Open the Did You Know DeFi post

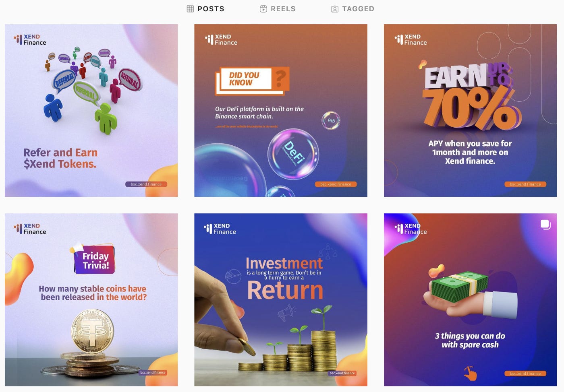281,110
